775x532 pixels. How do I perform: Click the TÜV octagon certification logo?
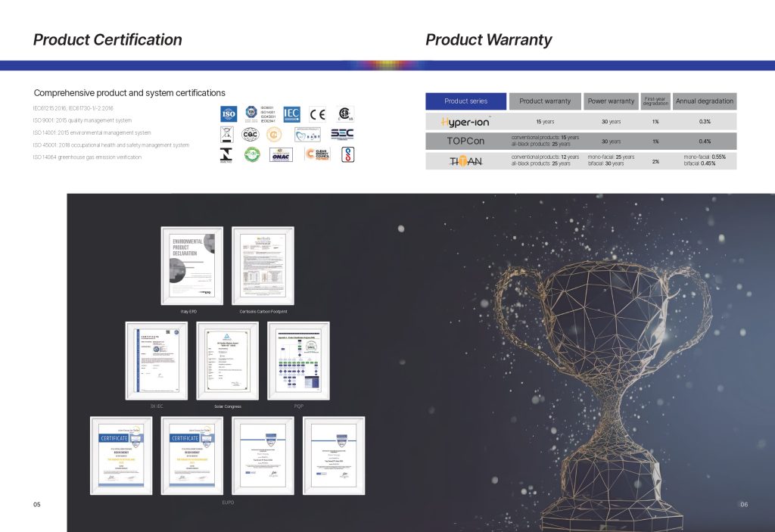point(251,112)
